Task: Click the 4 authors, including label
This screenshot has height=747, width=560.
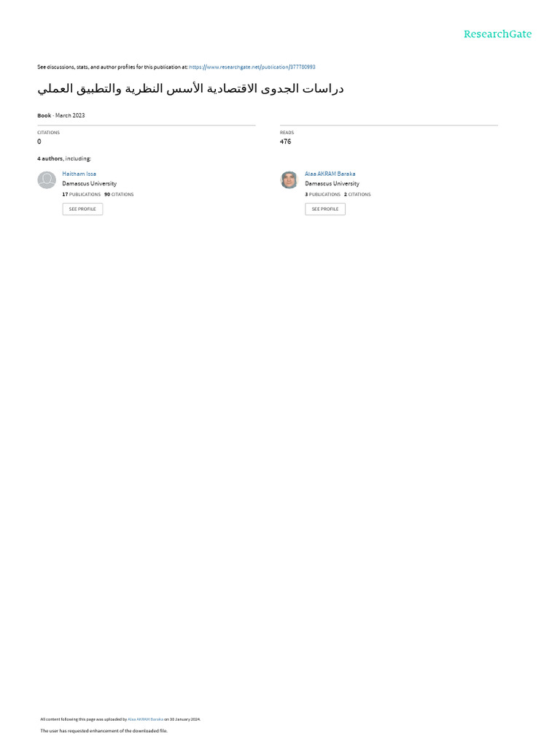Action: pos(64,158)
